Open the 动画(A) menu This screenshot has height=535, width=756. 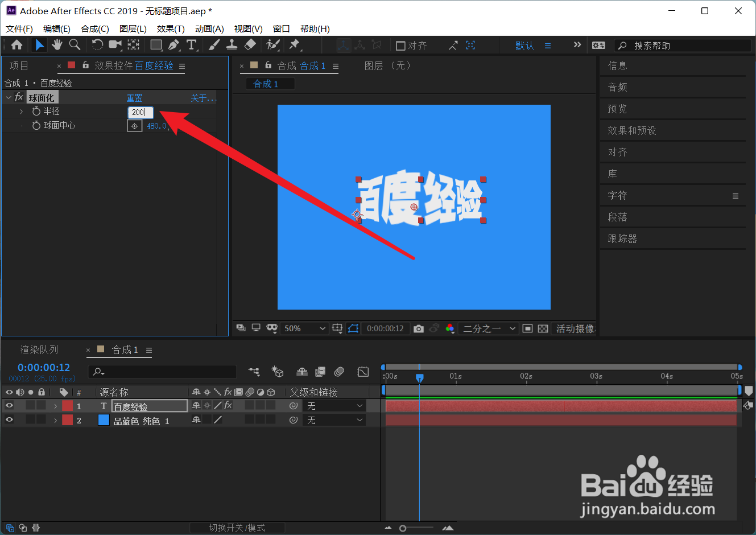click(209, 28)
